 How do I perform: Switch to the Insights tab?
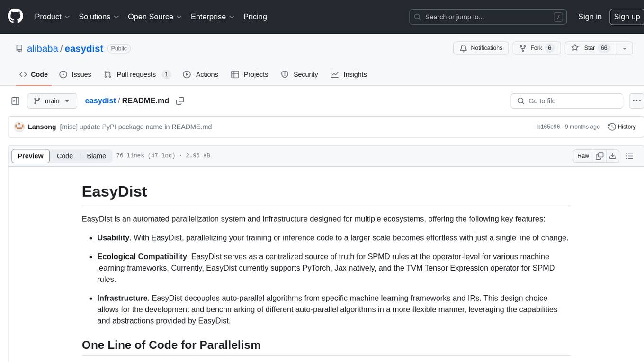pos(349,74)
